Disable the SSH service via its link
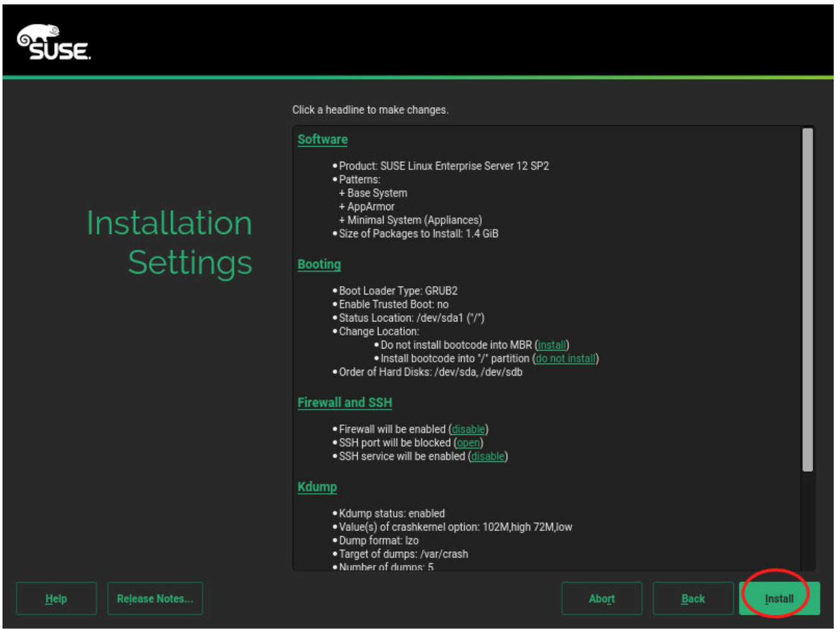Image resolution: width=840 pixels, height=633 pixels. coord(487,457)
